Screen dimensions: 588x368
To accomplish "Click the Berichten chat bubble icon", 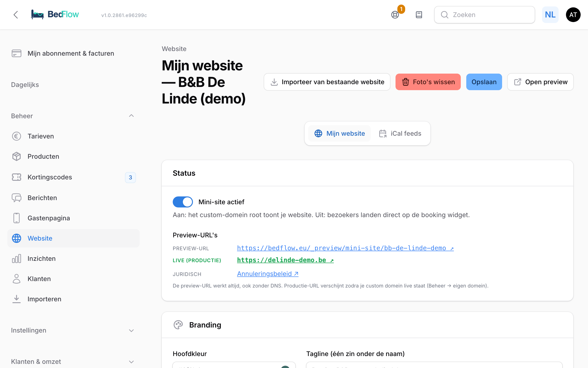I will (17, 198).
